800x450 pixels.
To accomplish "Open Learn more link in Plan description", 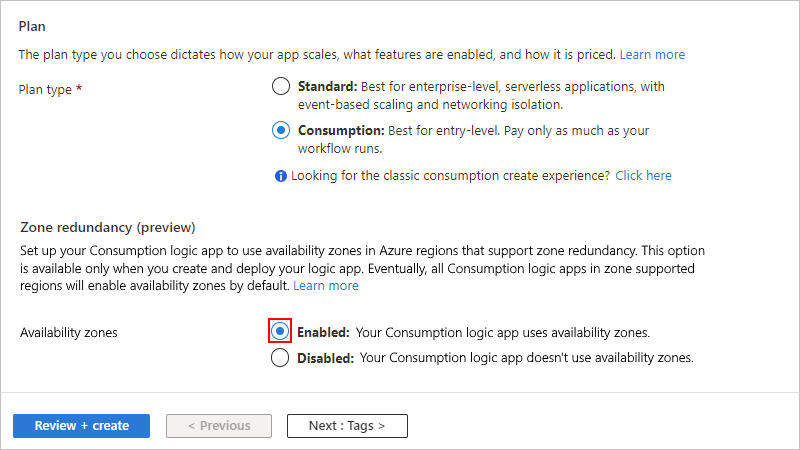I will [652, 54].
